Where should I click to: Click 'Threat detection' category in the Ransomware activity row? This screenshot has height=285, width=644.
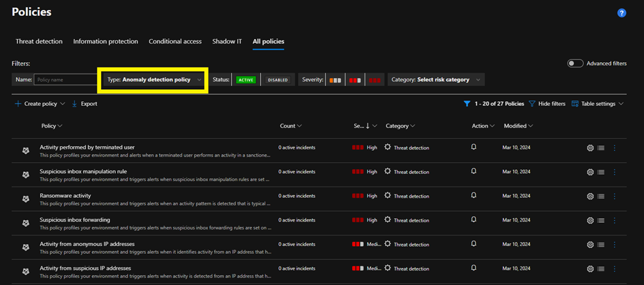[x=411, y=196]
